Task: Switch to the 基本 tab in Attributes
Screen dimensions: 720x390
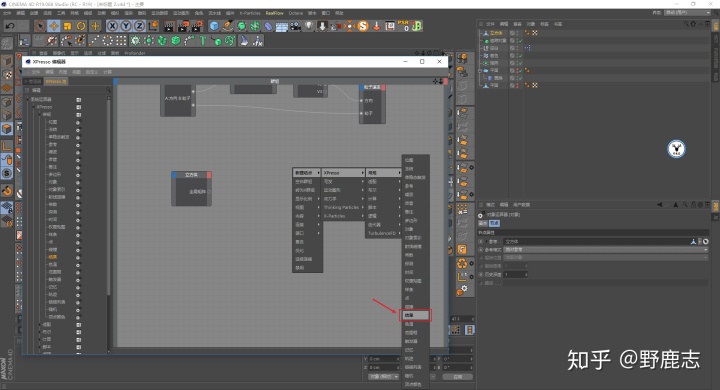Action: coord(483,223)
